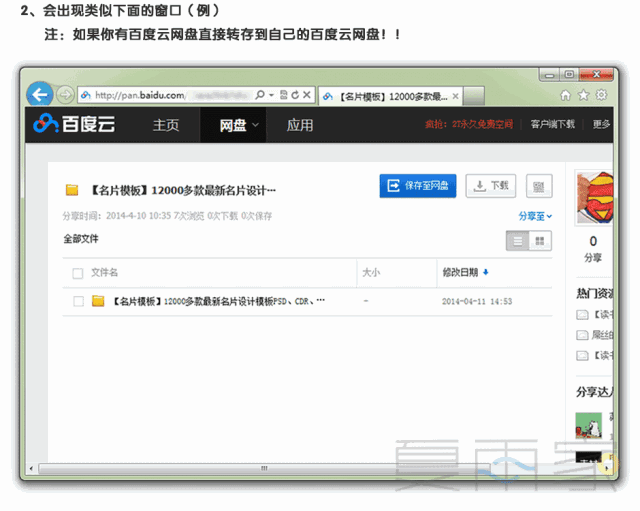Image resolution: width=640 pixels, height=511 pixels.
Task: Click the QR code icon button
Action: [x=539, y=186]
